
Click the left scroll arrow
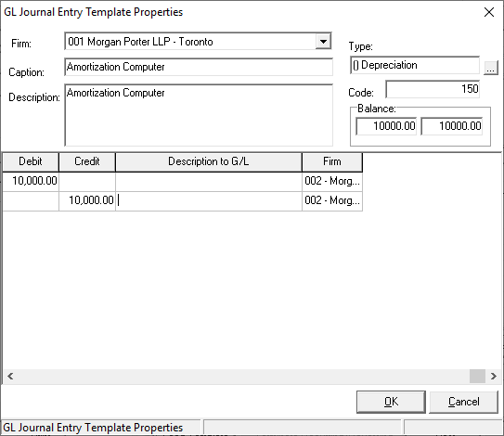click(x=10, y=376)
